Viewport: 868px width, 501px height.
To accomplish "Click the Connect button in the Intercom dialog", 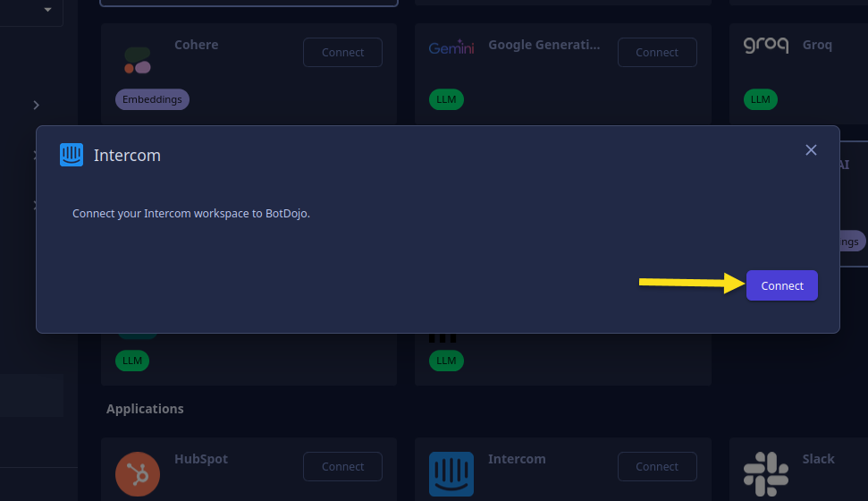I will [781, 285].
